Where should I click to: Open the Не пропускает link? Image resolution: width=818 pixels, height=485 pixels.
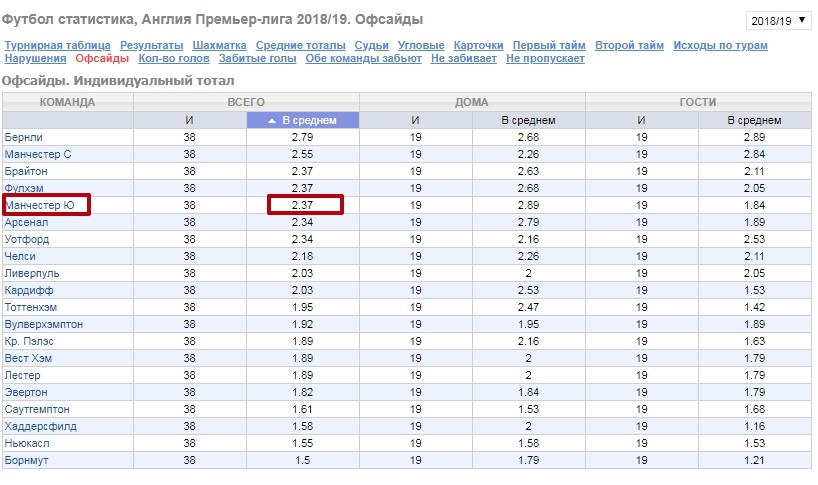point(545,58)
